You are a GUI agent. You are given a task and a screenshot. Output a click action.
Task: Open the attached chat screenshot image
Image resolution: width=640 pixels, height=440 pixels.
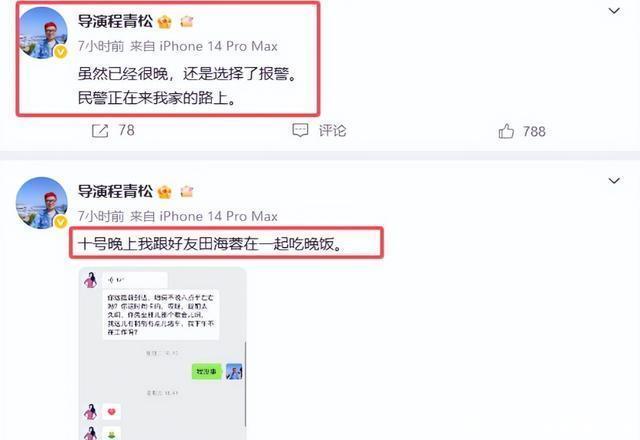tap(162, 353)
